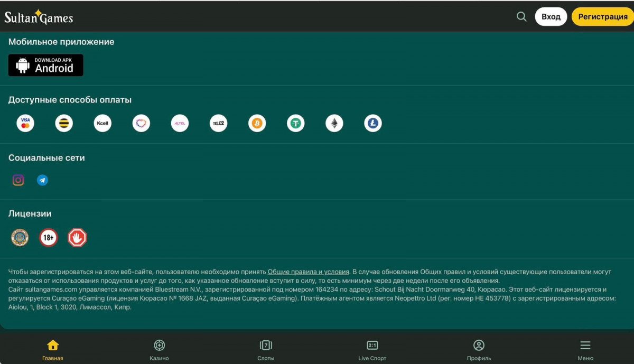Open the Меню hamburger menu

585,350
